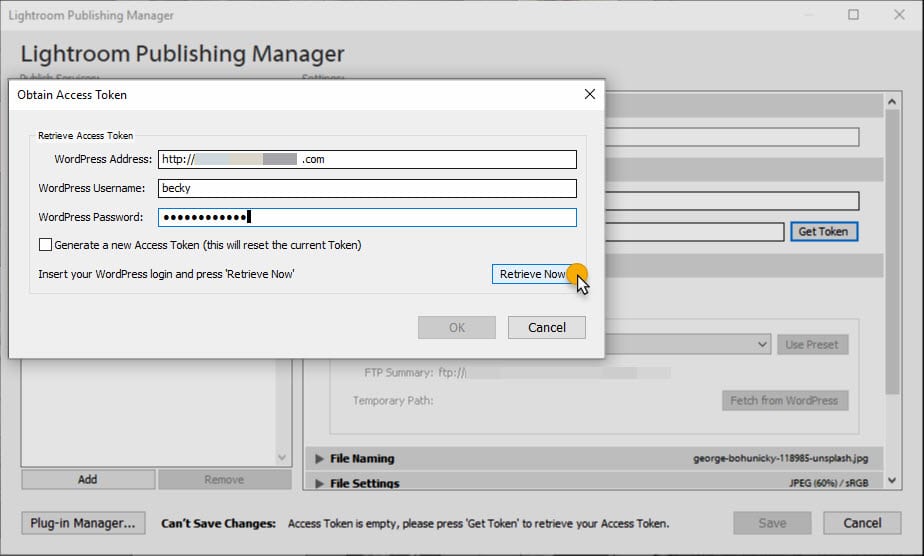The image size is (924, 556).
Task: Click the 'Can't Save Changes:' message
Action: click(219, 523)
